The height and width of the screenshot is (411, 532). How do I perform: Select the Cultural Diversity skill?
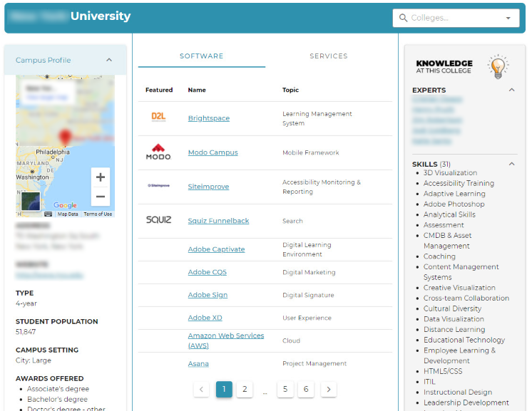[452, 308]
